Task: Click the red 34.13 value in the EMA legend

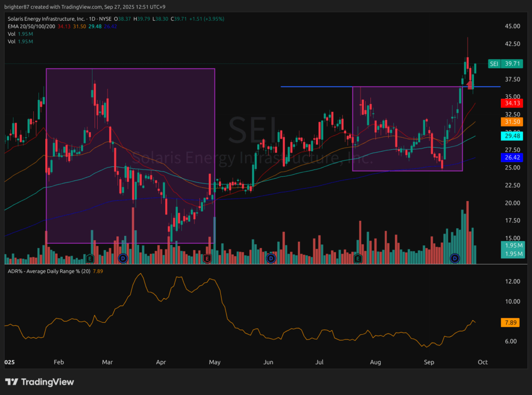Action: pyautogui.click(x=64, y=27)
